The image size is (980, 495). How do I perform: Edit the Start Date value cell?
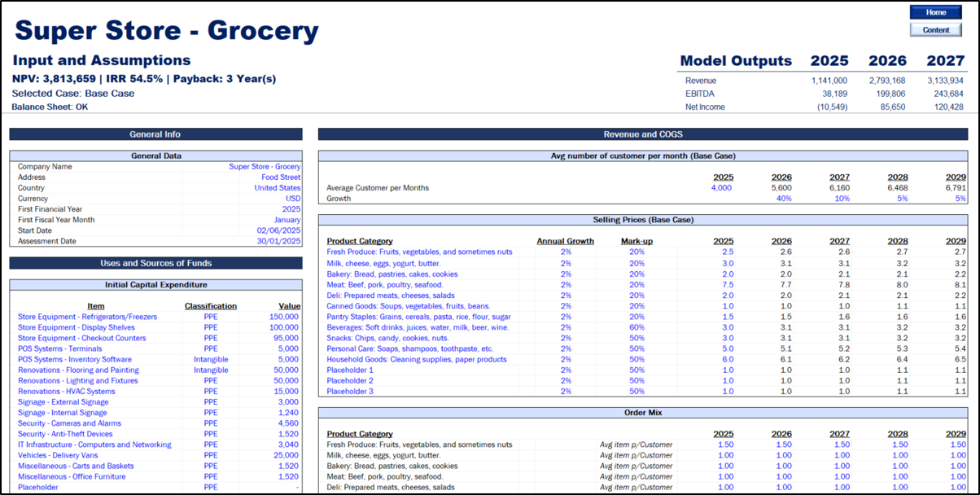click(279, 230)
